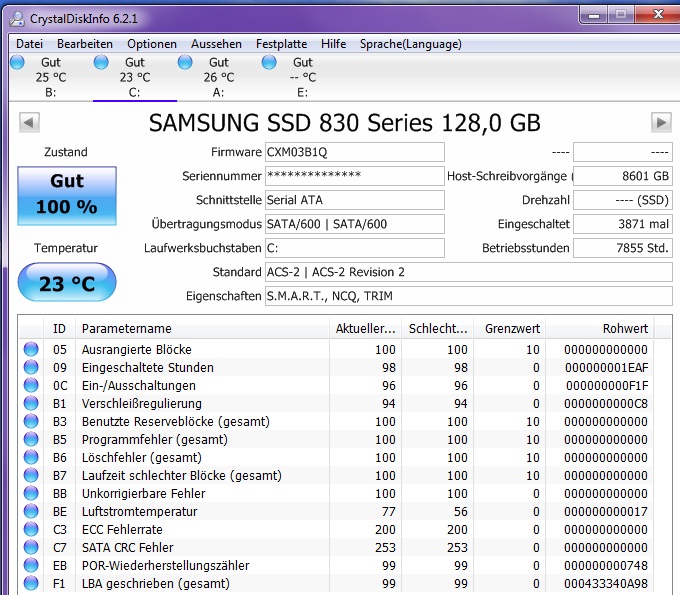Click status icon of Verschleißregulierung row
The width and height of the screenshot is (680, 595).
point(31,403)
